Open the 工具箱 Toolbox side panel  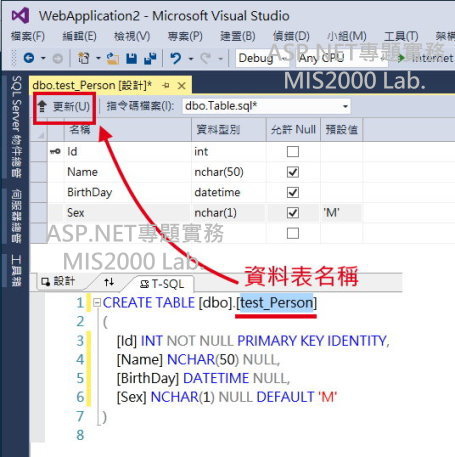16,270
